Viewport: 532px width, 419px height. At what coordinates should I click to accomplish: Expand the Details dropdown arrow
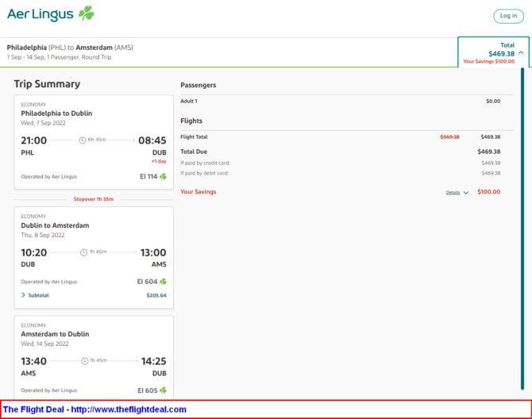pos(466,193)
